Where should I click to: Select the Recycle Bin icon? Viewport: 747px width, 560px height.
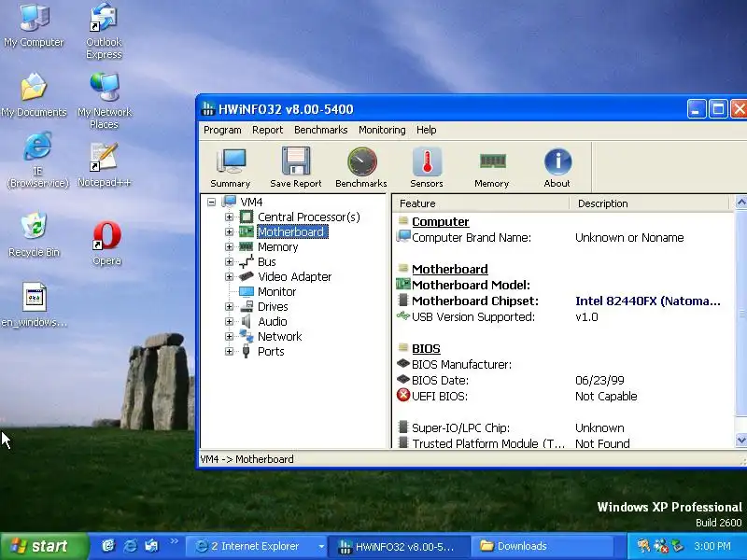34,235
